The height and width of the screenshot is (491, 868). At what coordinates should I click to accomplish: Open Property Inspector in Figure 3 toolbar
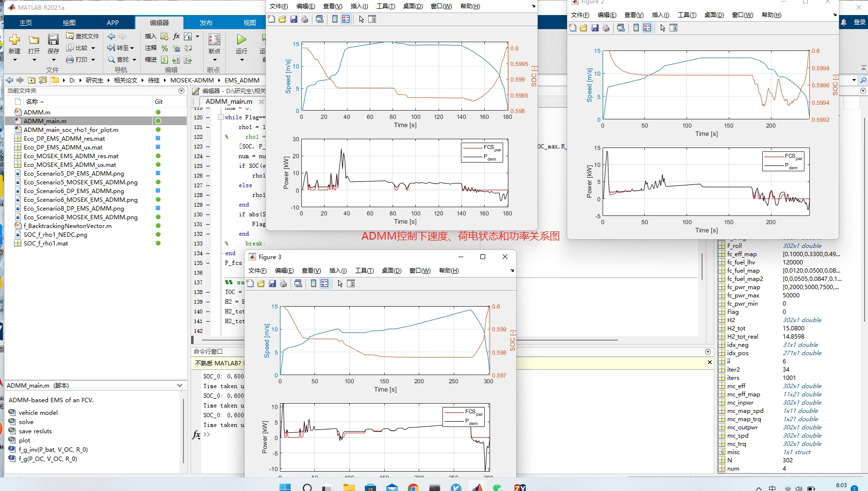coord(351,284)
